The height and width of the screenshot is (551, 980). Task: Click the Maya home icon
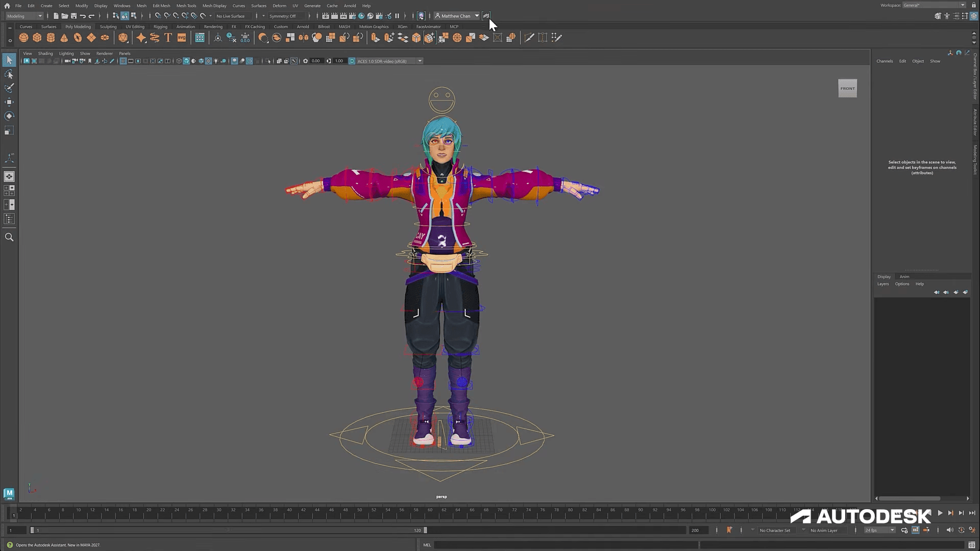point(7,6)
